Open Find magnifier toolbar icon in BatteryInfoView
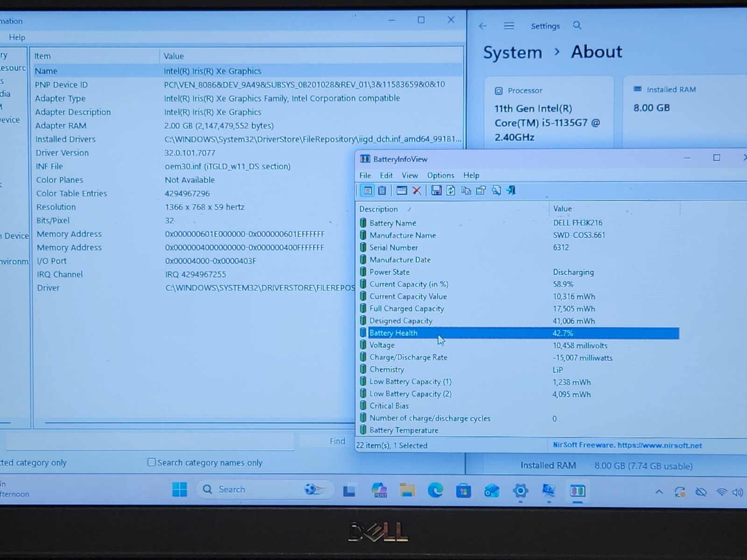This screenshot has height=560, width=747. (496, 190)
